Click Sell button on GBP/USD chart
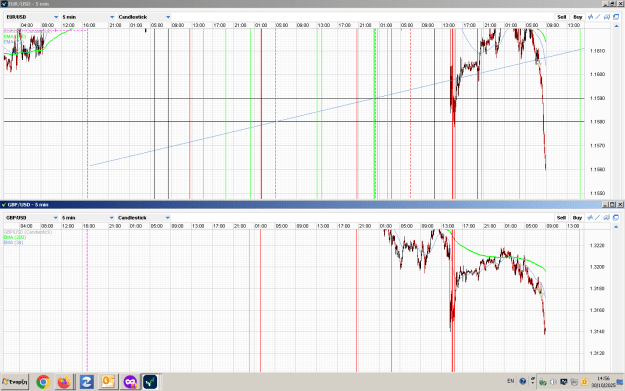625x391 pixels. click(561, 218)
